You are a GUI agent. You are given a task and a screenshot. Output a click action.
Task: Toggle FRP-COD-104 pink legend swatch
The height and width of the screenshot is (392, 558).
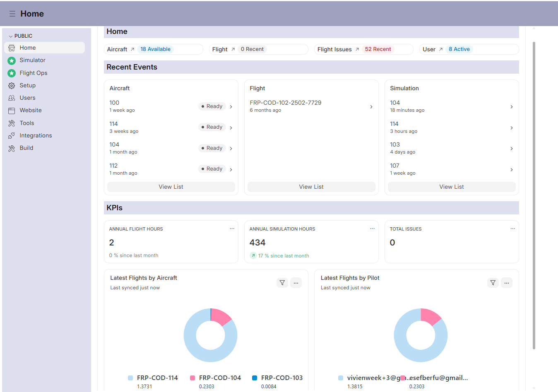coord(192,378)
